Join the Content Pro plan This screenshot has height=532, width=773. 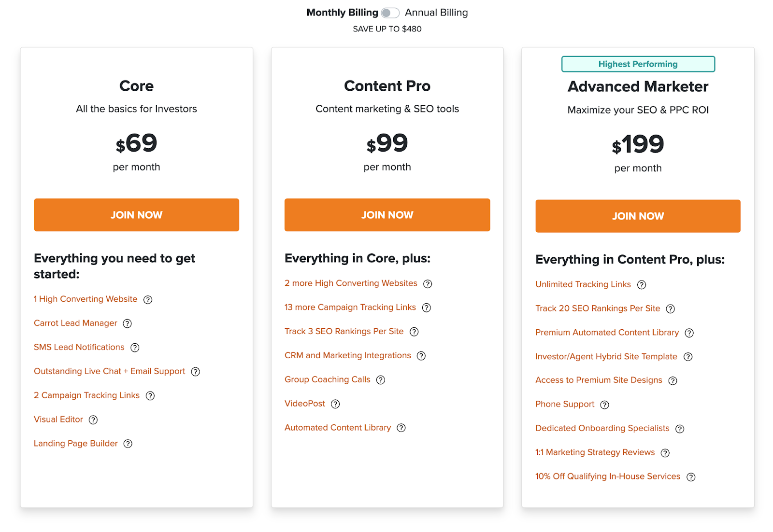[387, 215]
